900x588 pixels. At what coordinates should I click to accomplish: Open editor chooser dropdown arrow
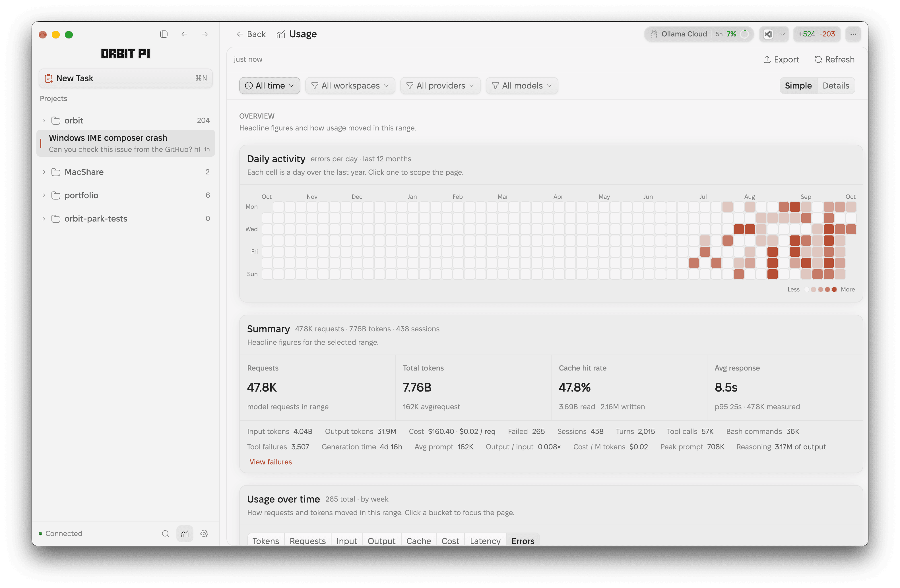tap(783, 34)
